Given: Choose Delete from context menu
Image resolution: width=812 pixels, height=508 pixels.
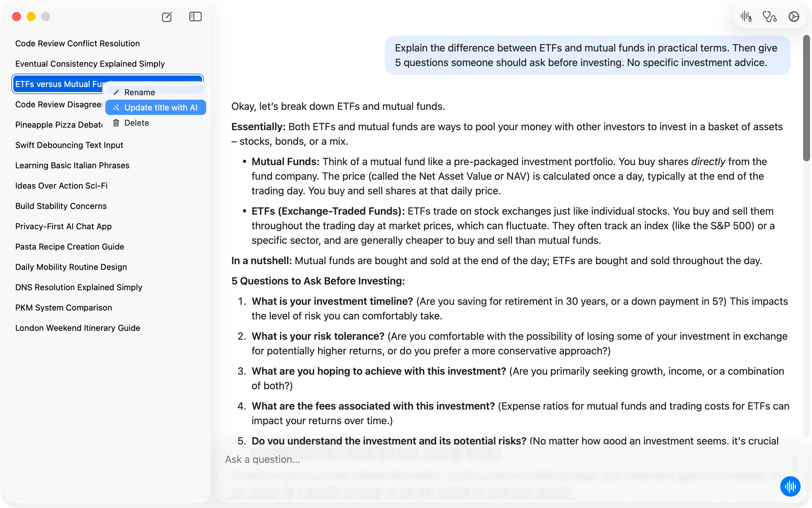Looking at the screenshot, I should tap(156, 123).
